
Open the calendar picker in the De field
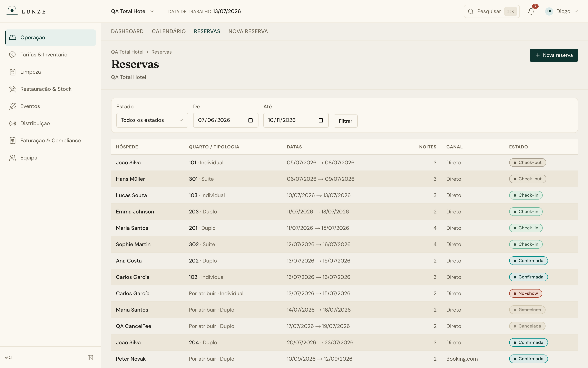(x=251, y=120)
